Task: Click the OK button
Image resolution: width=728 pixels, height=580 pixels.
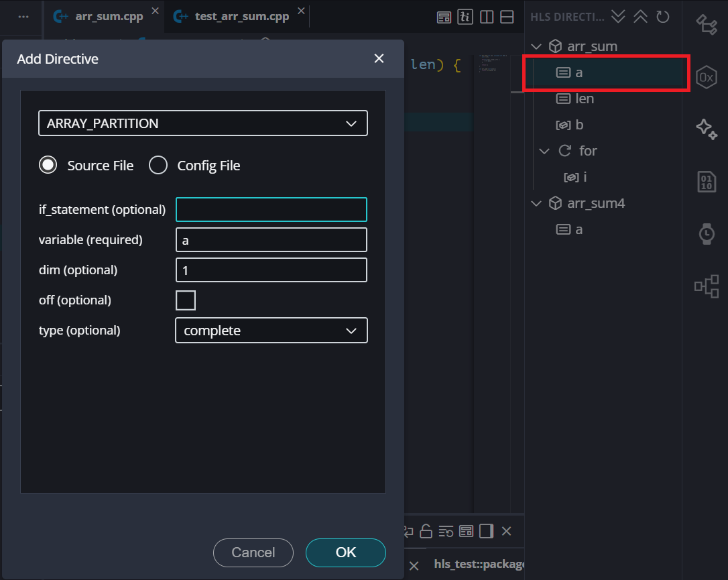Action: coord(345,553)
